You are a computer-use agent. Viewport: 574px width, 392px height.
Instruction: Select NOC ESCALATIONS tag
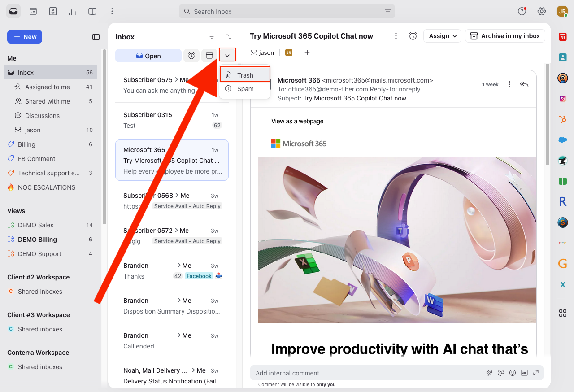(50, 187)
